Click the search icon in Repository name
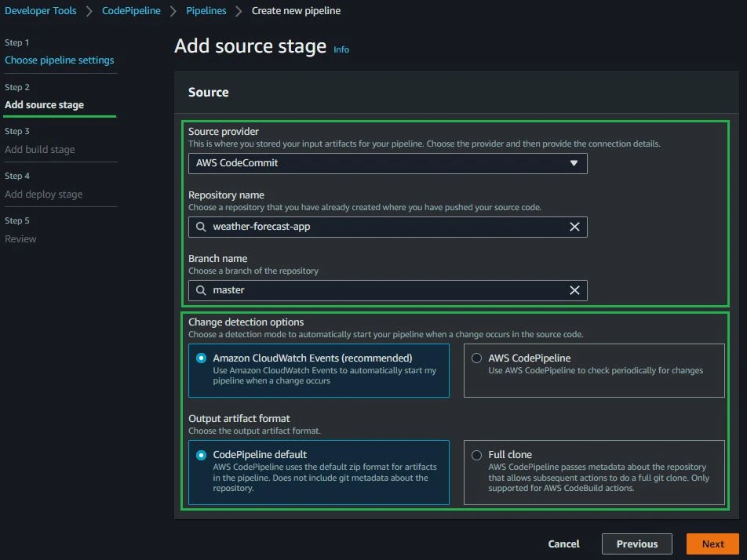747x560 pixels. click(x=201, y=227)
